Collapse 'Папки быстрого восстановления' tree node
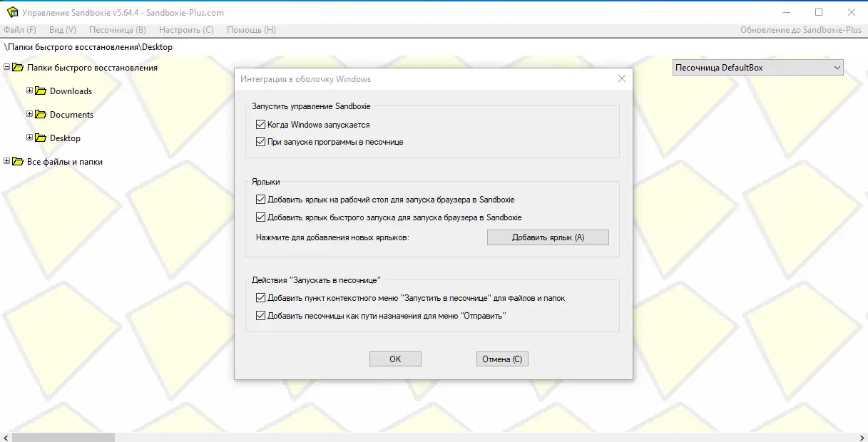 7,67
